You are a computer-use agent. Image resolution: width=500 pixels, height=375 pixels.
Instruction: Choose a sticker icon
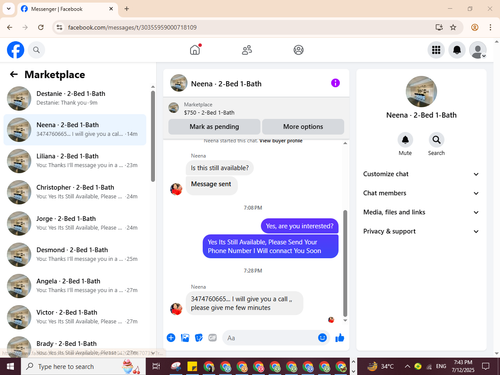click(199, 338)
